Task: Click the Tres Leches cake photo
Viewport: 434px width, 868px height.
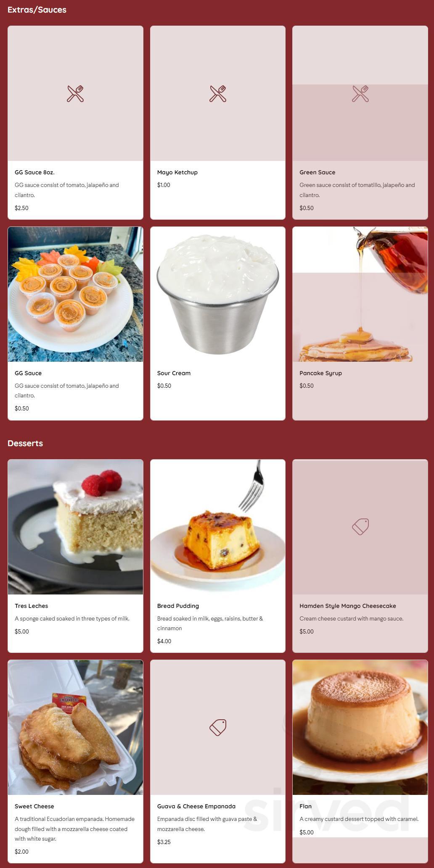Action: coord(75,527)
